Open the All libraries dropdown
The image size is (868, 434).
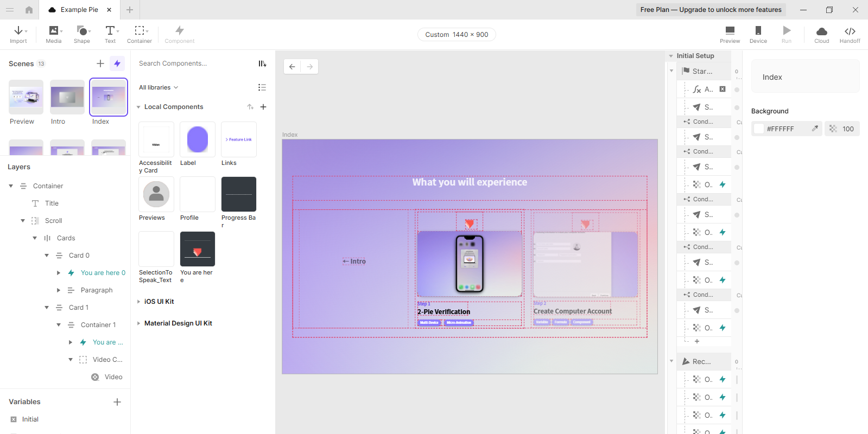click(158, 87)
